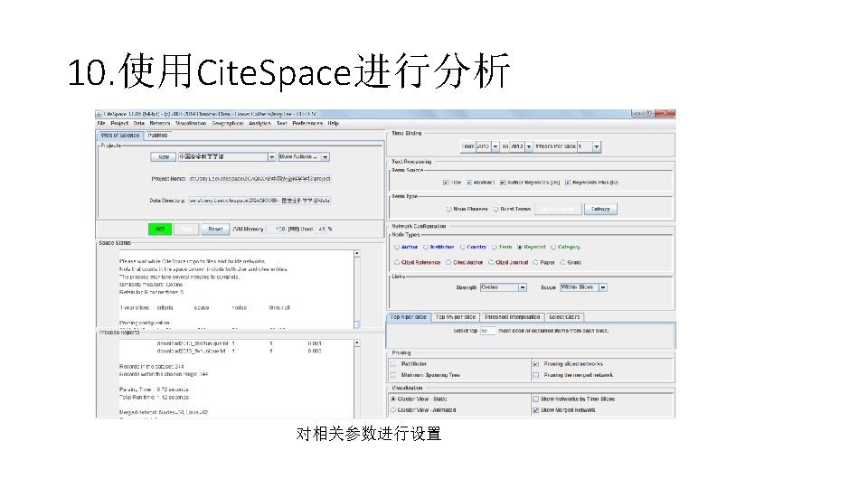
Task: Open the Analytics menu
Action: coord(259,124)
